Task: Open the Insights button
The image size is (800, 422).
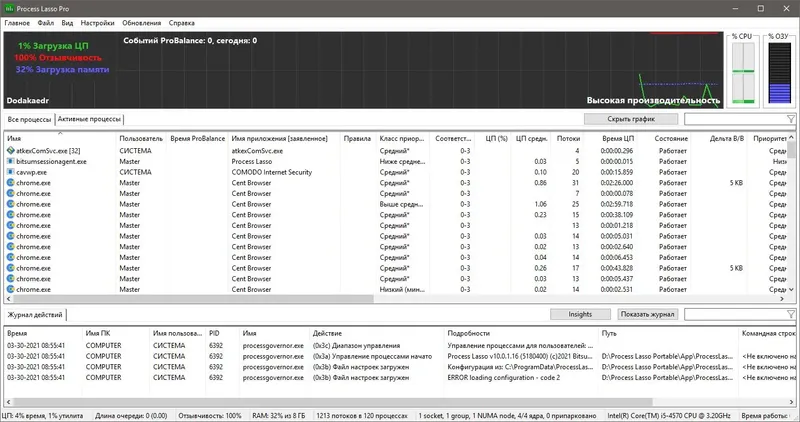Action: [580, 314]
